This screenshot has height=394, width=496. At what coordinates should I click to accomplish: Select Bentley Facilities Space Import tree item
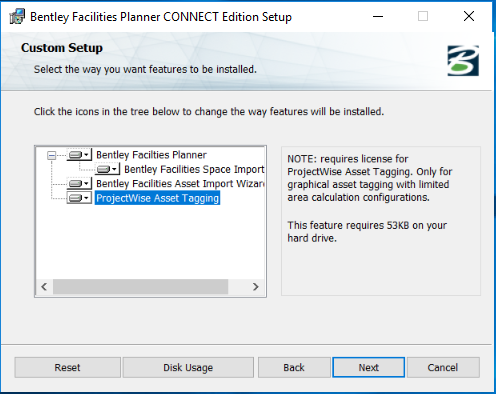click(x=194, y=169)
